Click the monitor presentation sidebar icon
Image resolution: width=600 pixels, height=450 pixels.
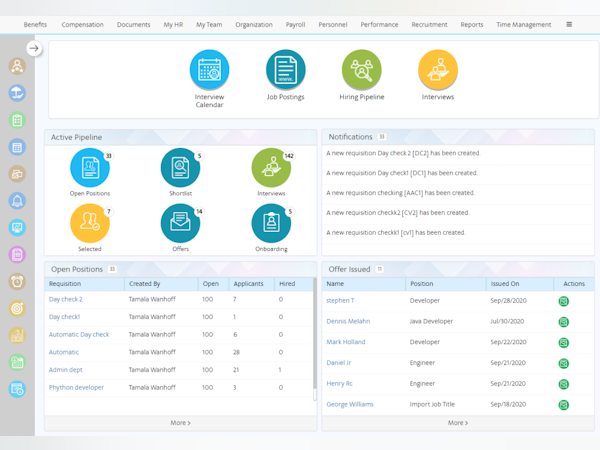[17, 228]
